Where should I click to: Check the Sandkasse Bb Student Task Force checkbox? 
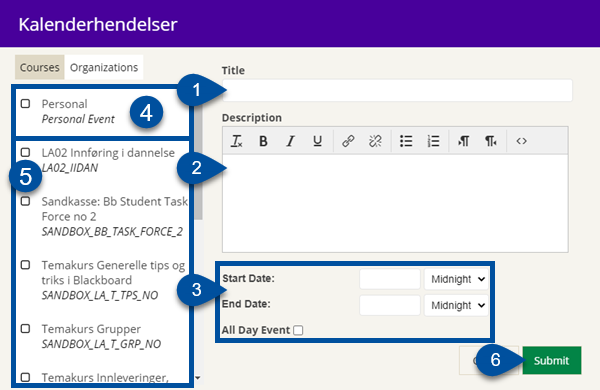tap(25, 201)
